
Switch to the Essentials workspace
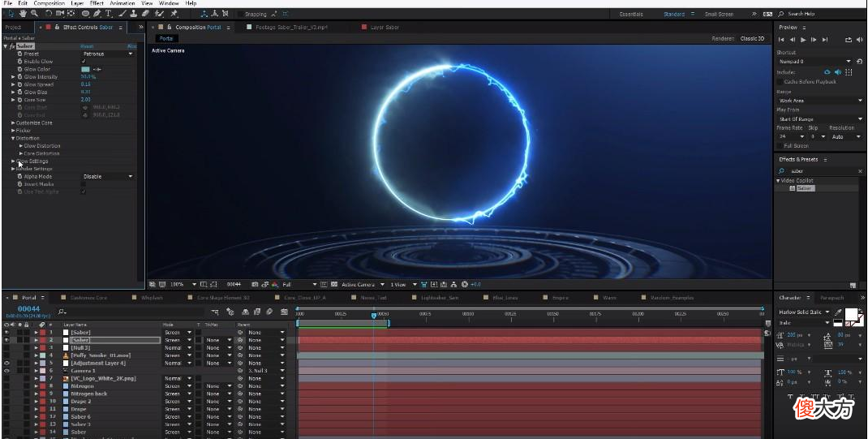click(x=631, y=14)
